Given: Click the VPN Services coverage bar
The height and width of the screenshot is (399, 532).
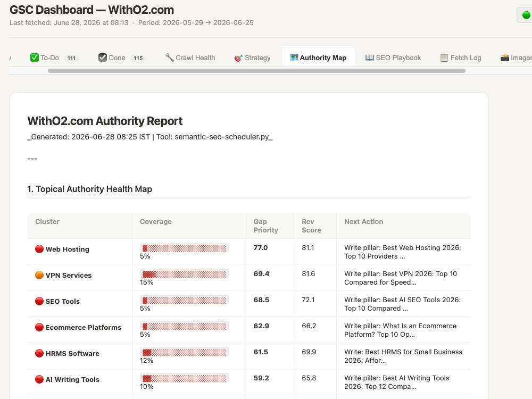Looking at the screenshot, I should pos(184,274).
